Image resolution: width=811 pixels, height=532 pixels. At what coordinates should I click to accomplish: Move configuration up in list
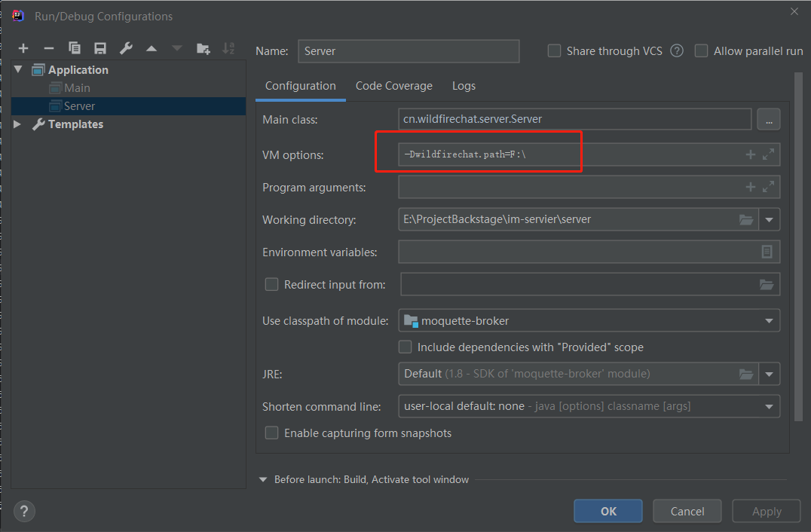click(x=151, y=48)
